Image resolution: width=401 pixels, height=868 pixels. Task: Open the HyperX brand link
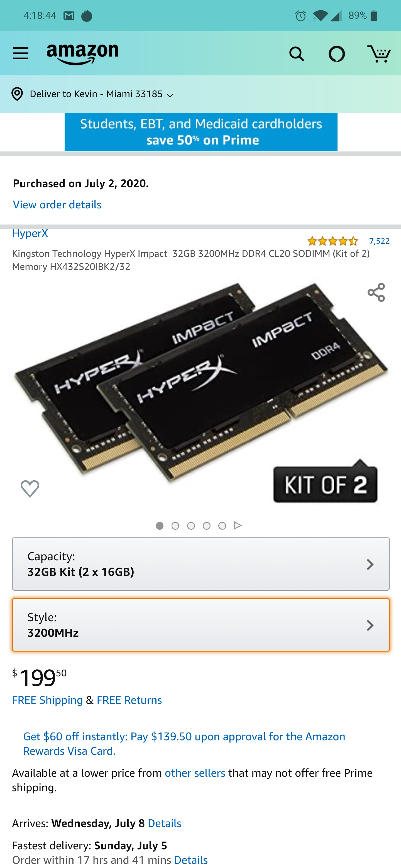[30, 233]
